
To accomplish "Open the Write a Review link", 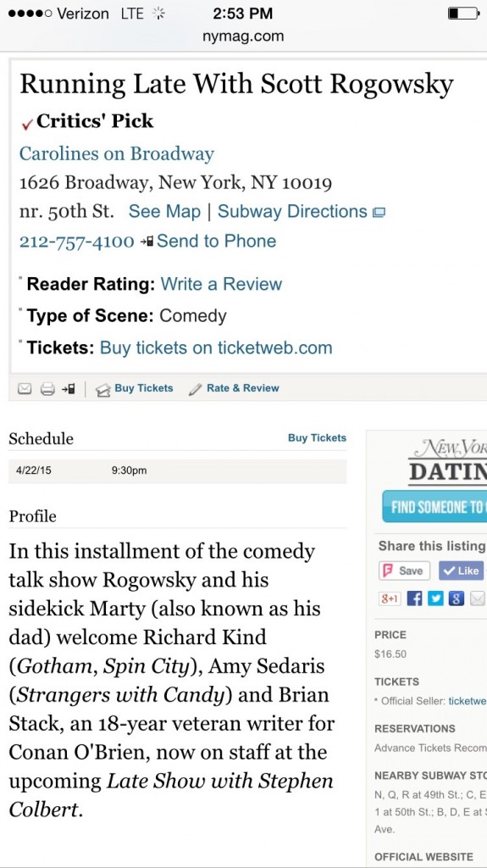I will (221, 284).
